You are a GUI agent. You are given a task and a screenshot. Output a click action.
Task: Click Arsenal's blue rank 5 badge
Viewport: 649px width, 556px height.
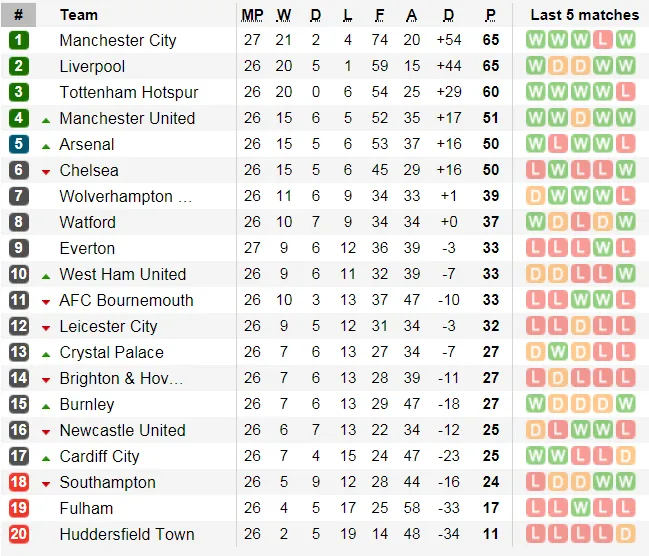point(19,144)
